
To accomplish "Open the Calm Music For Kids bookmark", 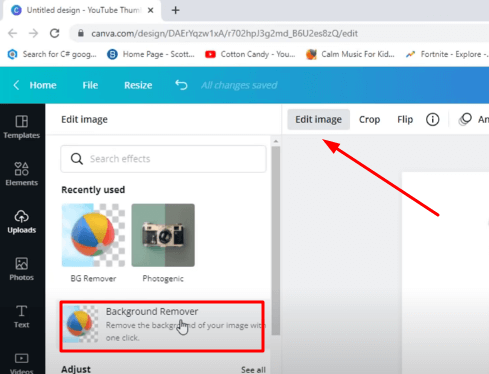I will (x=350, y=54).
